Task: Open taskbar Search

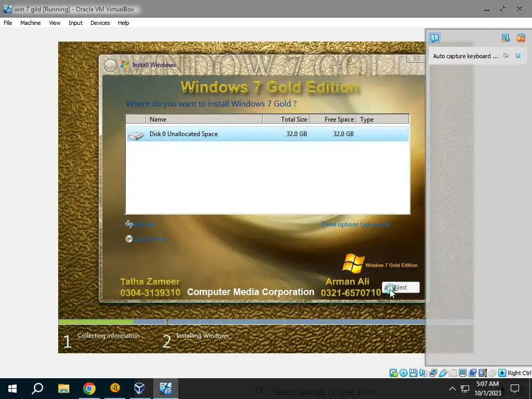Action: tap(37, 389)
